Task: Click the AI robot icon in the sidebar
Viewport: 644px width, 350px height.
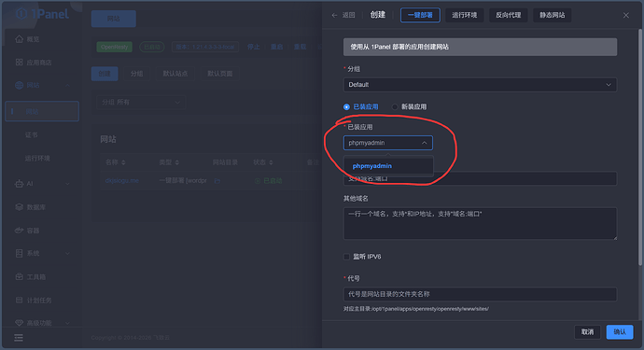Action: 19,184
